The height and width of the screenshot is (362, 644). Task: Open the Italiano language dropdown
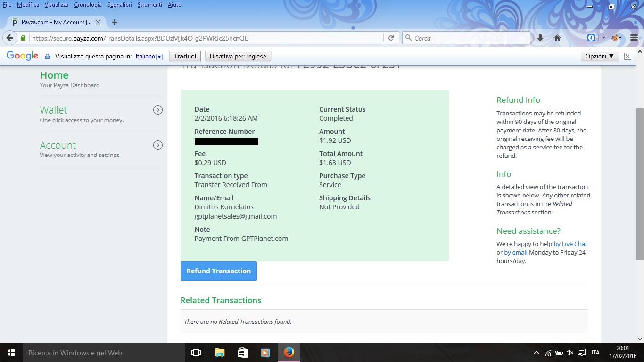149,56
